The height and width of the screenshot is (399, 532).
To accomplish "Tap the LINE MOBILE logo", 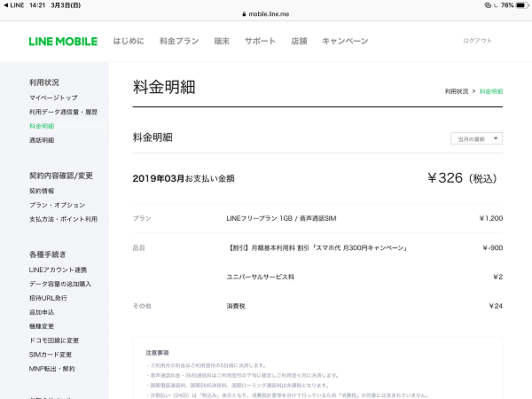I will pyautogui.click(x=63, y=42).
